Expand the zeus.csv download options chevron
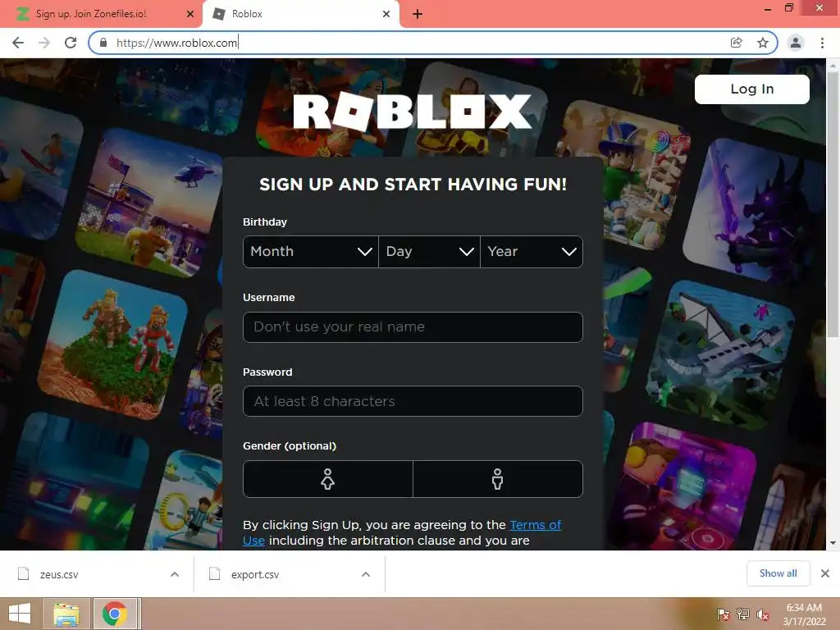 pos(175,574)
